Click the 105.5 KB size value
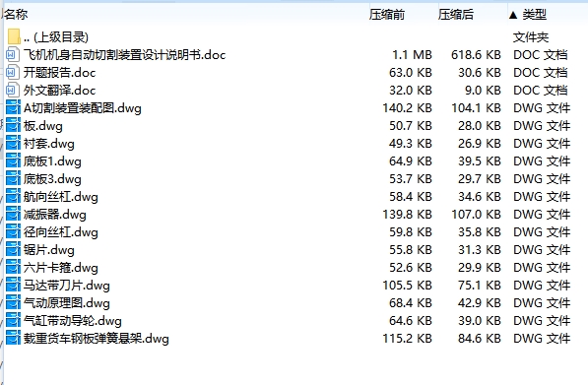 click(407, 286)
